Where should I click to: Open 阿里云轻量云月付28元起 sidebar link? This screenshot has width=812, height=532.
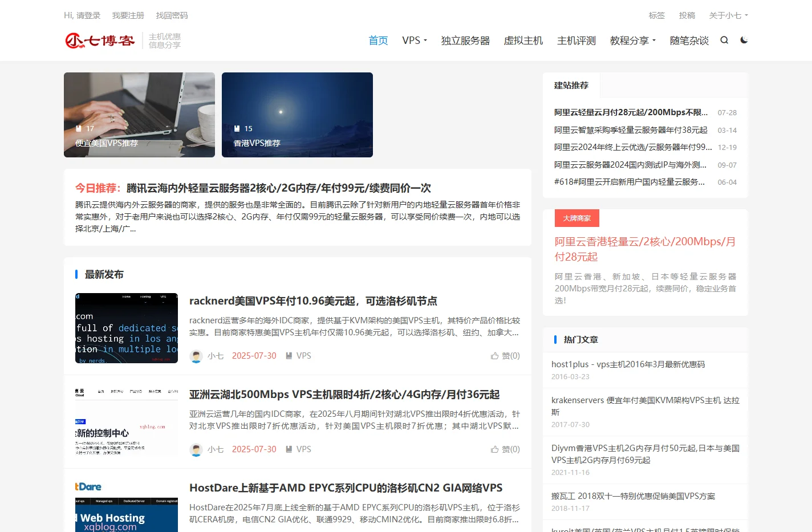(631, 112)
